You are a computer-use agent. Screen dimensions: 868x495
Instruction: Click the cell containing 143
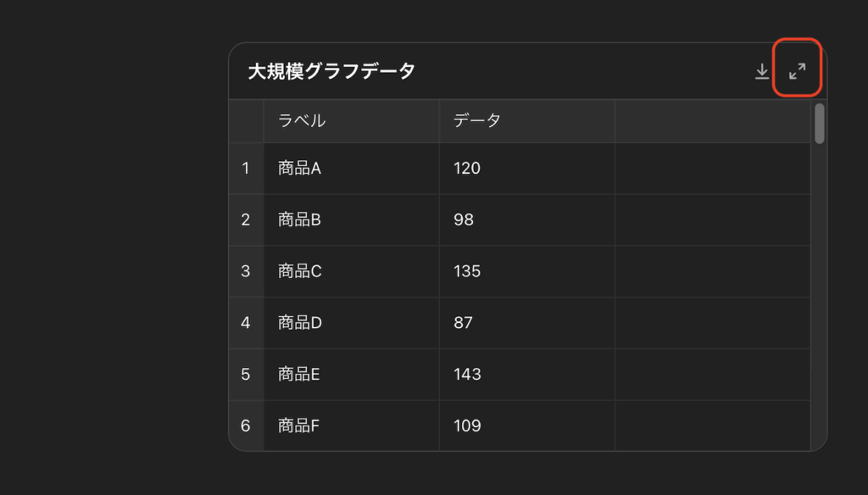pyautogui.click(x=527, y=375)
